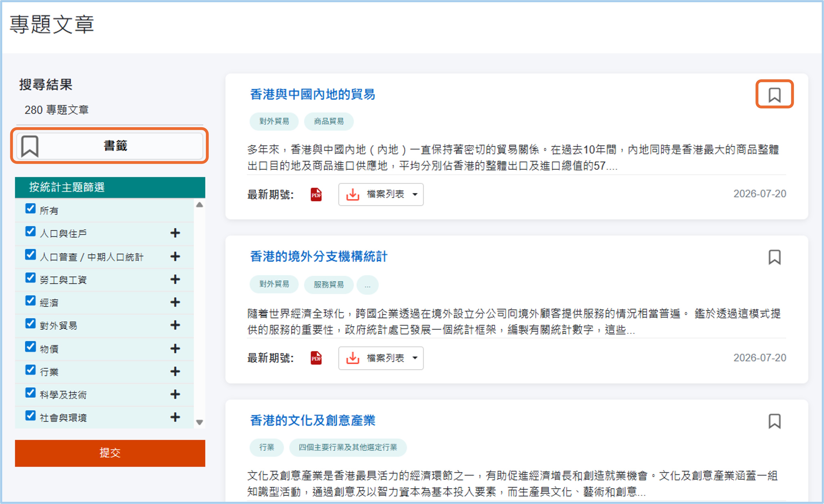Click the 提交 button
Image resolution: width=824 pixels, height=504 pixels.
(x=110, y=453)
